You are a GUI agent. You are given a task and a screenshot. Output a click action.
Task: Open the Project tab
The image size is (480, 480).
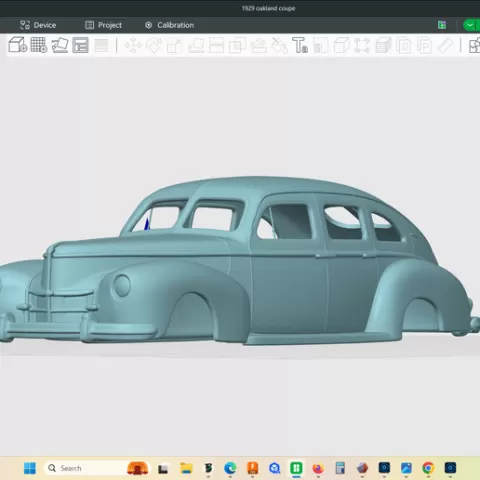[103, 25]
